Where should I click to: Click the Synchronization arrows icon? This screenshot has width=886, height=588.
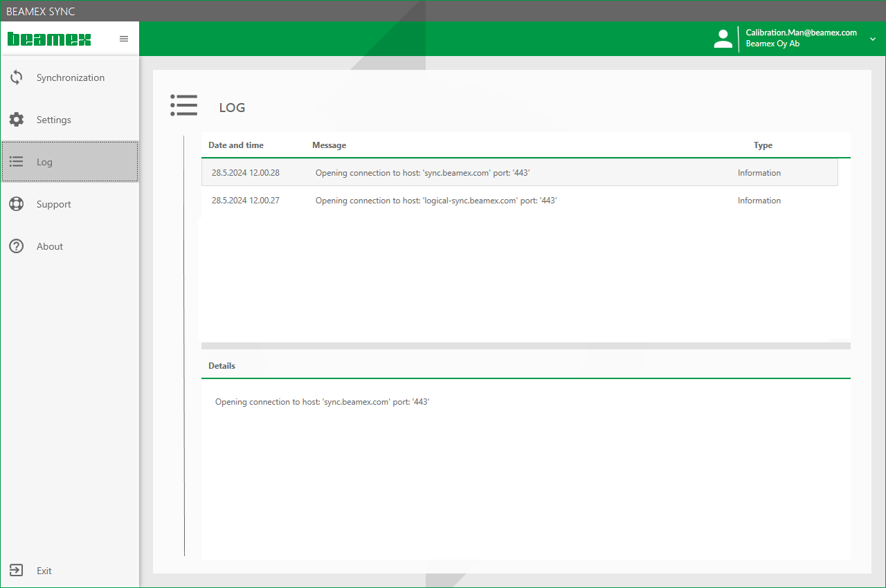coord(17,77)
